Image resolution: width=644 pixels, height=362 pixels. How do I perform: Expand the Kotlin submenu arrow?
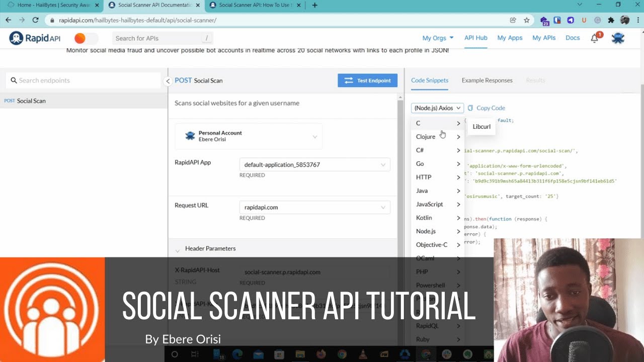458,218
